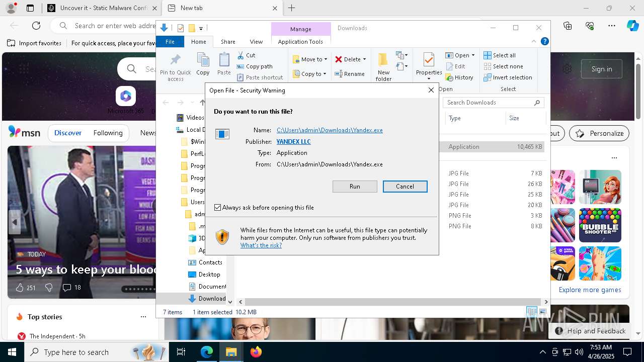Open Firefox from the taskbar
The width and height of the screenshot is (644, 362).
tap(256, 352)
